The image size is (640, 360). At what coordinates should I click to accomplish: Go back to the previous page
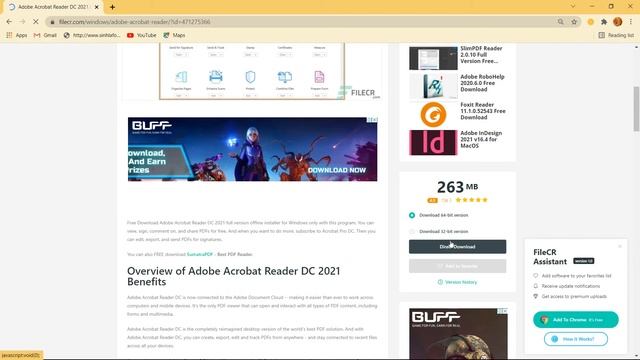tap(9, 22)
